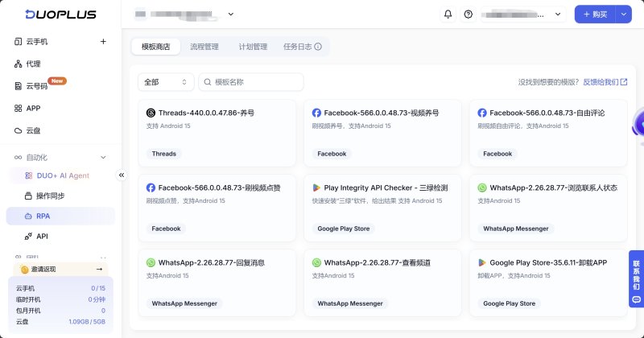Collapse sidebar with double-arrow icon
The width and height of the screenshot is (644, 338).
(x=122, y=175)
